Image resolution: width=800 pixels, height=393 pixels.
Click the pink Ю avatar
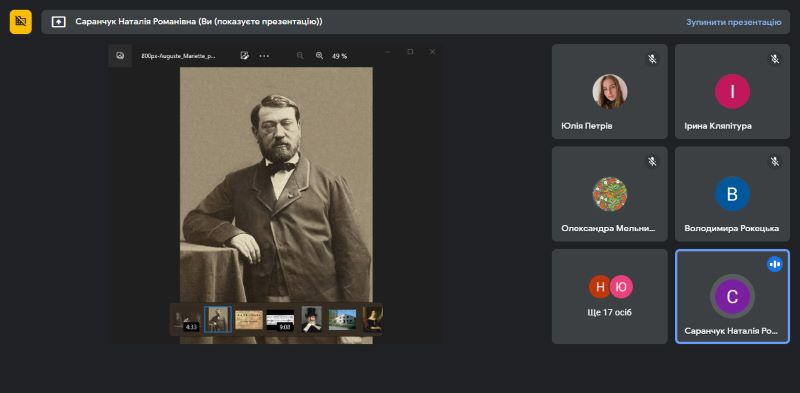(x=621, y=286)
